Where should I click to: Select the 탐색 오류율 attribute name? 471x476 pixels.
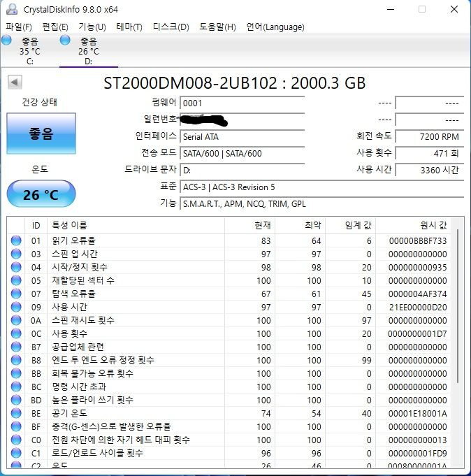coord(74,294)
